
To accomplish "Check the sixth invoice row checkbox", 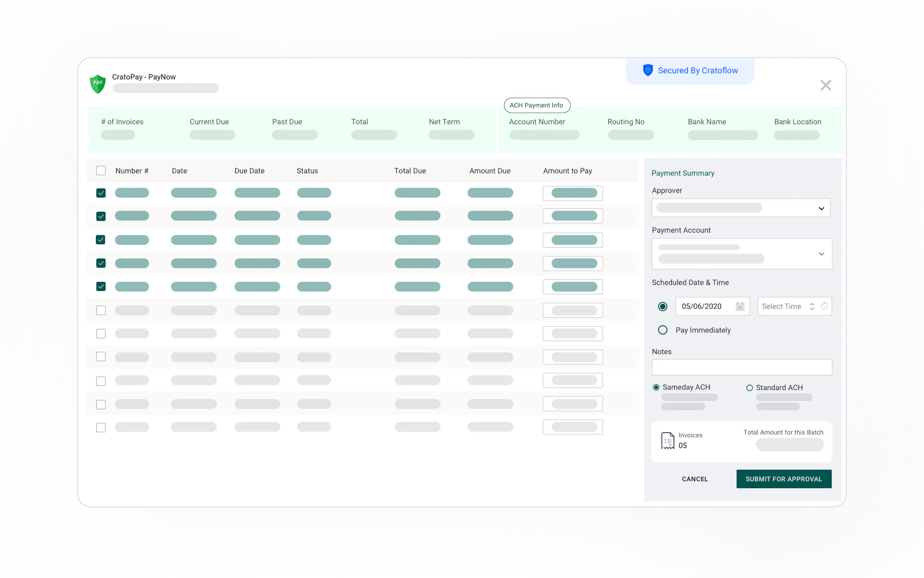I will 101,310.
